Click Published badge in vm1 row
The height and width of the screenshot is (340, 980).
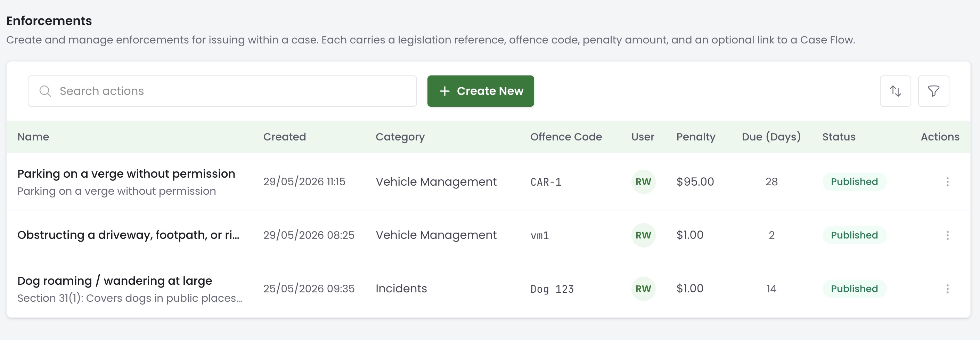pyautogui.click(x=855, y=235)
